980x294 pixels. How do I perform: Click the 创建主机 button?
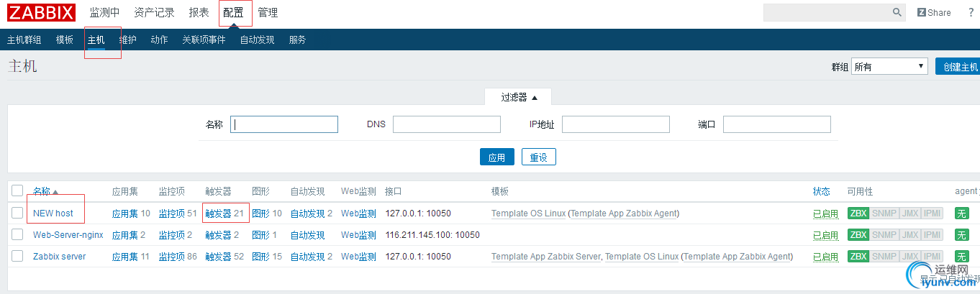pos(958,67)
